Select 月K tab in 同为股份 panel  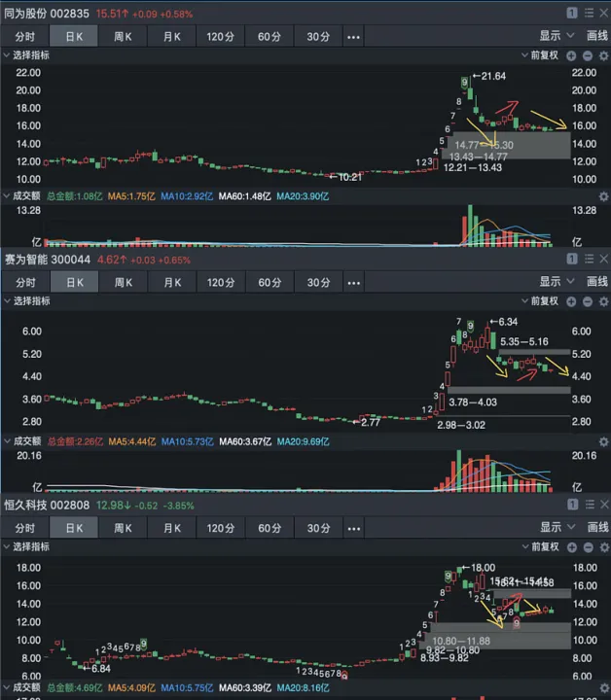pyautogui.click(x=171, y=37)
